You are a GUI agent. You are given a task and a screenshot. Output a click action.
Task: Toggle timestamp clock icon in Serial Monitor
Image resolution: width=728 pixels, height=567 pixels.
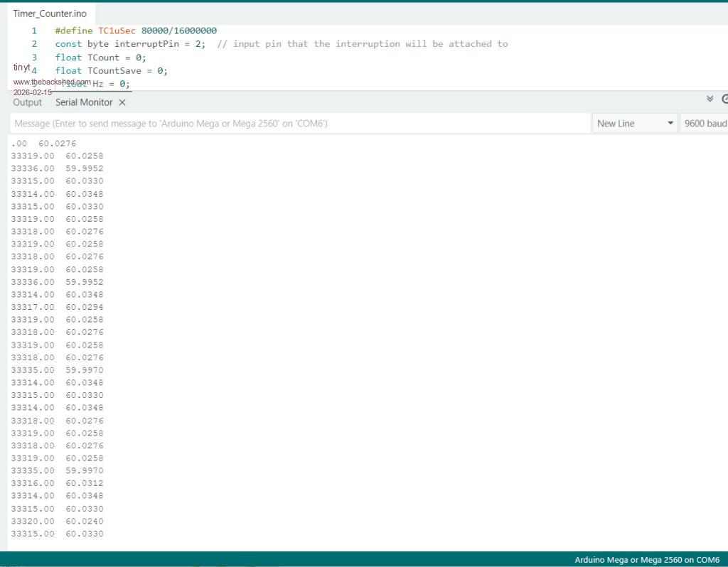724,99
